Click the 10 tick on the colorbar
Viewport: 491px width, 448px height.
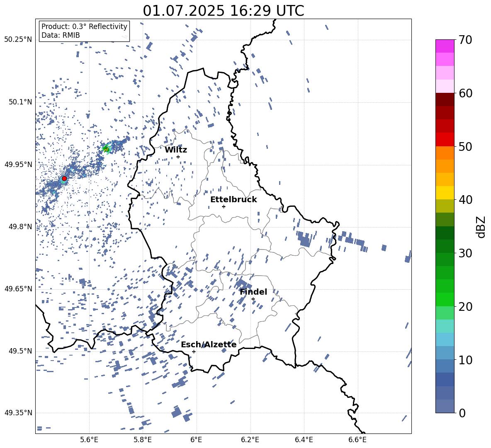[465, 360]
